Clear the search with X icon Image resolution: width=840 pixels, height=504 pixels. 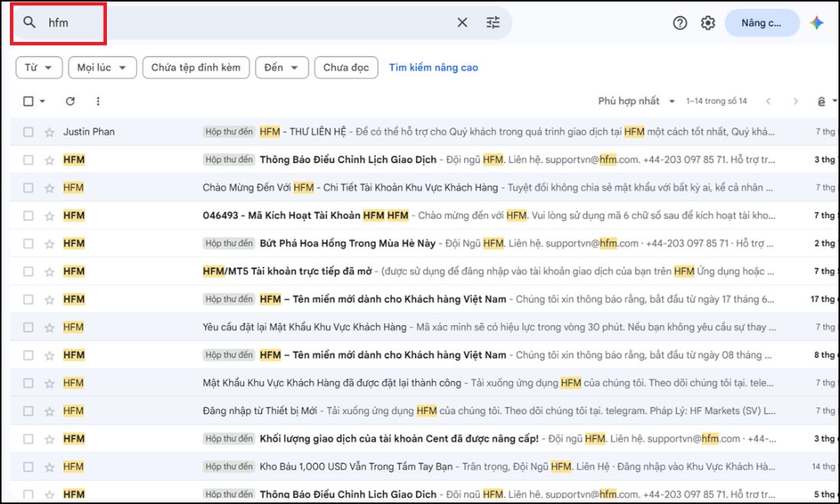coord(462,22)
